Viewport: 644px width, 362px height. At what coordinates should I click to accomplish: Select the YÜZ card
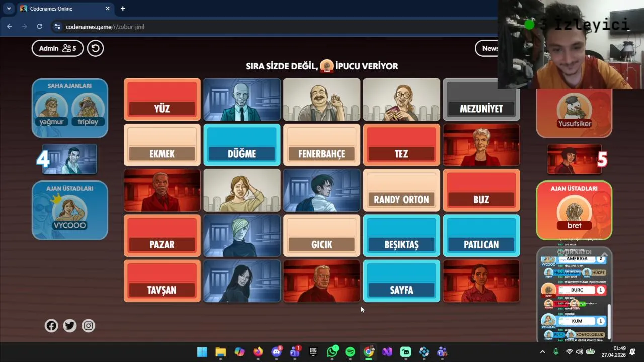pos(162,100)
